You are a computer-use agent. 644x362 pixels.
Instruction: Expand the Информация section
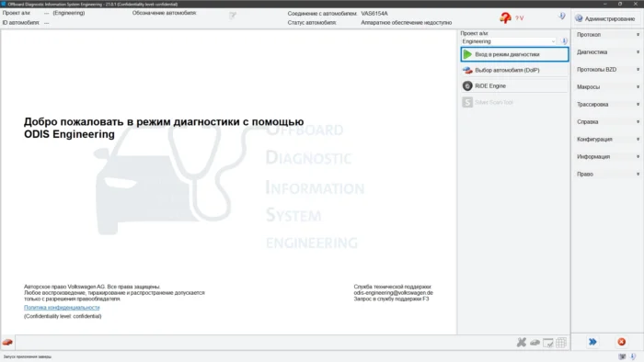pos(607,156)
